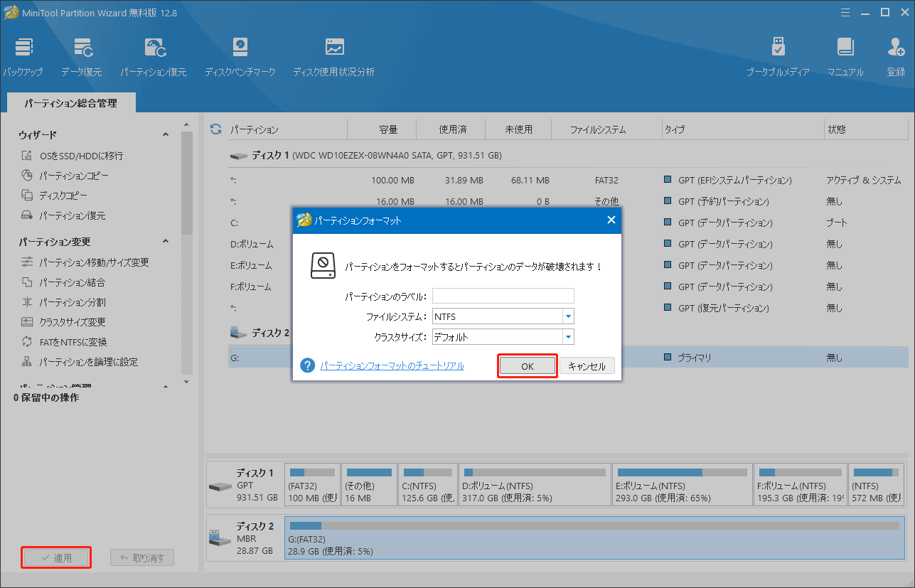Collapse the パーティション変更 section
Screen dimensions: 915x588
click(x=166, y=242)
